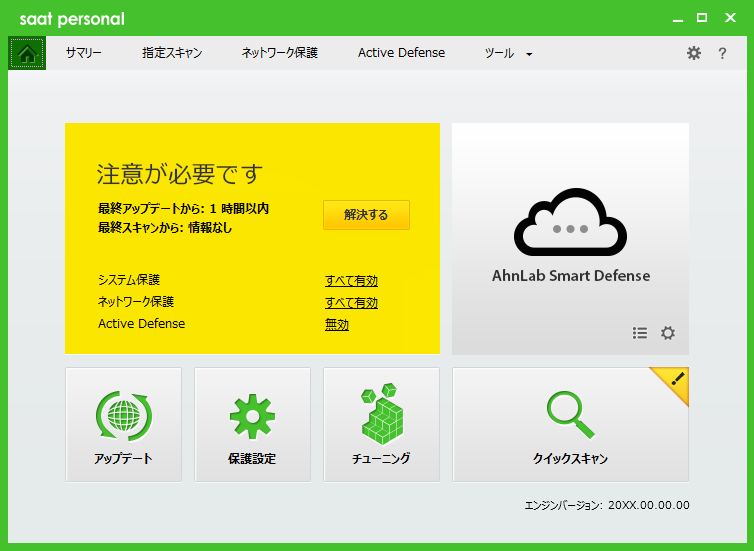754x551 pixels.
Task: Open Smart Defense list icon
Action: [x=640, y=333]
